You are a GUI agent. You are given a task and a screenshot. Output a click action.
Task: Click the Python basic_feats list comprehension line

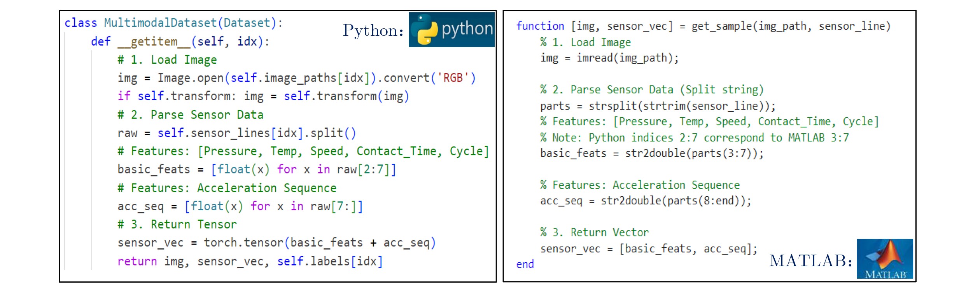257,169
